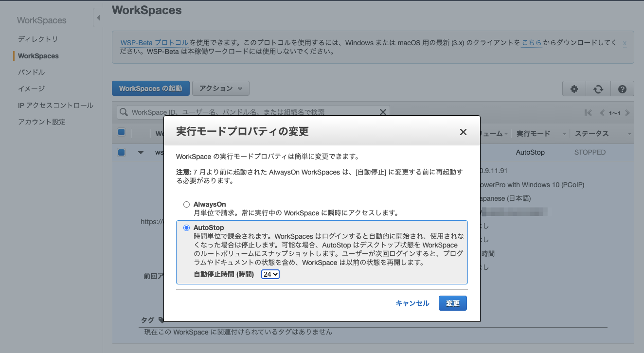This screenshot has height=353, width=644.
Task: Close the dialog with X icon
Action: click(463, 132)
